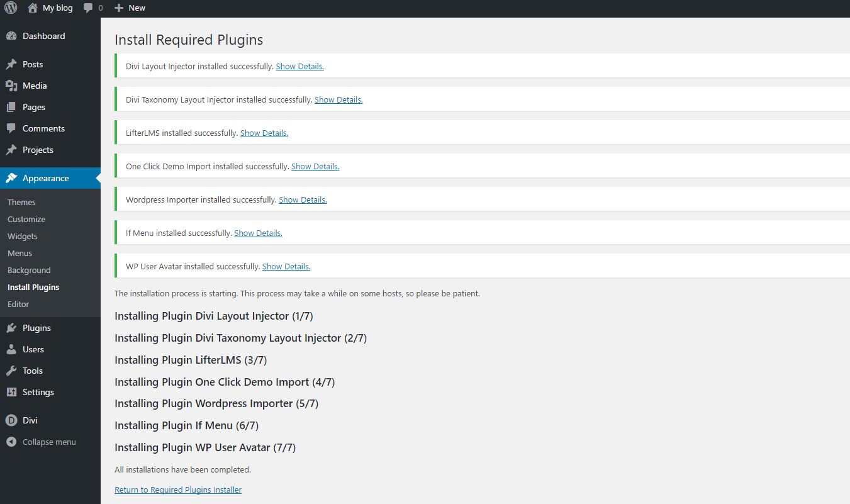Navigate to Pages menu item
This screenshot has width=850, height=504.
50,107
